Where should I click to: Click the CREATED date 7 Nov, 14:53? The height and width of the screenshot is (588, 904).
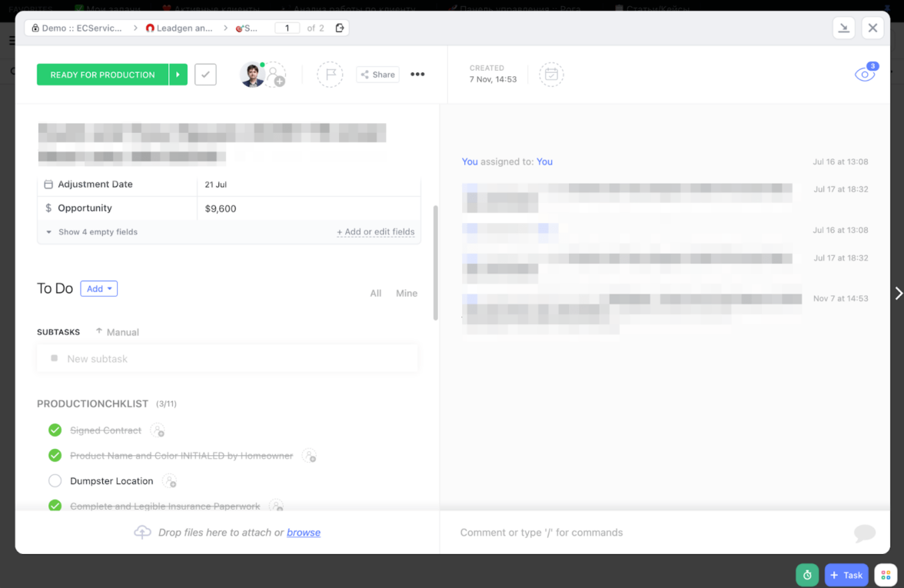click(493, 80)
